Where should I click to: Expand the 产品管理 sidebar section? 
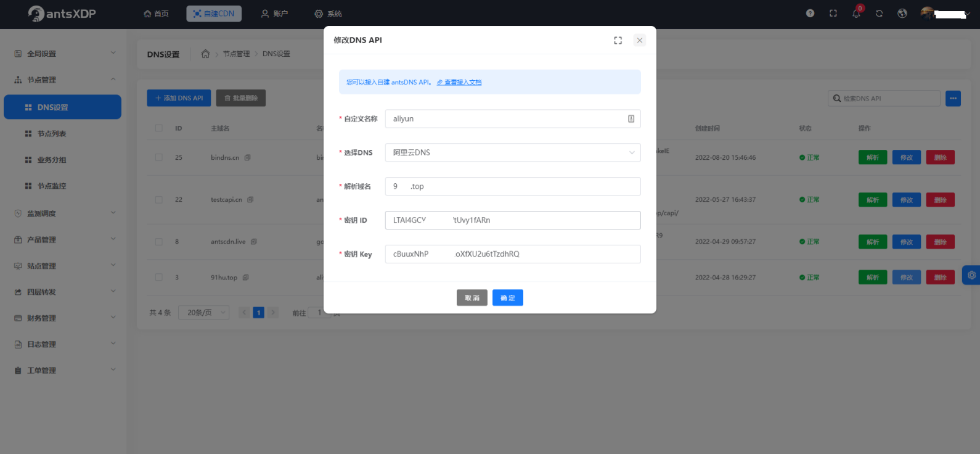[63, 239]
